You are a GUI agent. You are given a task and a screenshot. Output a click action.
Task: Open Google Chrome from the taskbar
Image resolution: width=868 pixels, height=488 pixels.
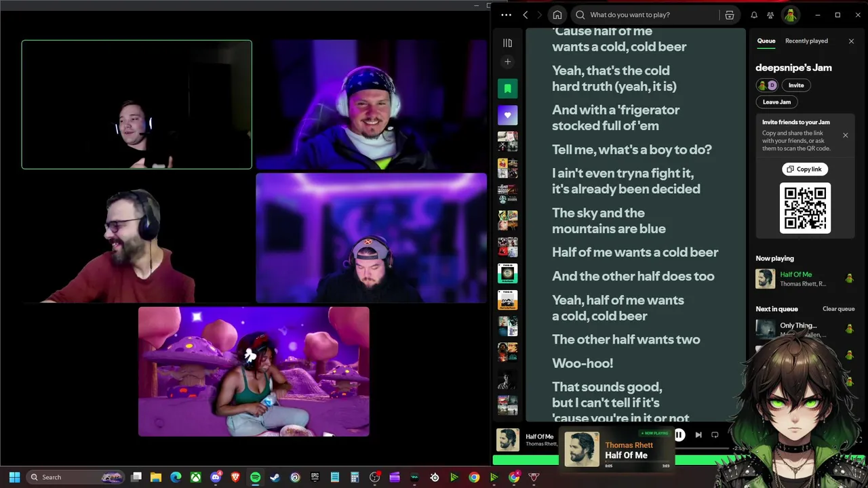coord(474,477)
